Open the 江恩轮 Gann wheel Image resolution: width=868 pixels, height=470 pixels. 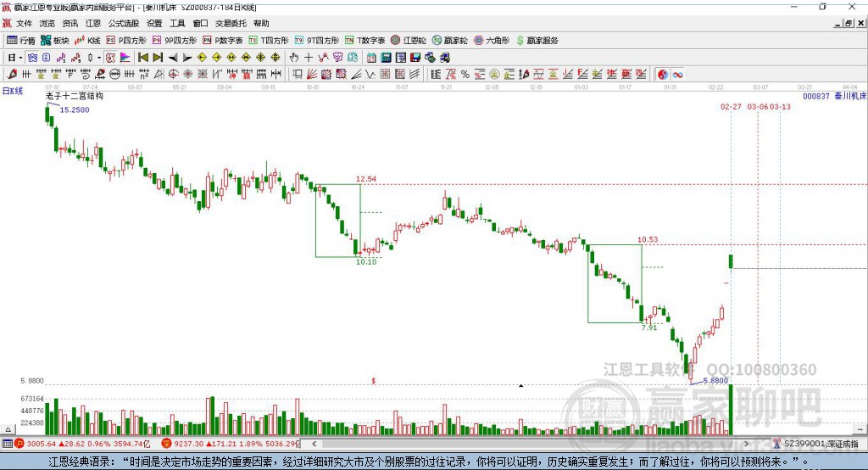coord(409,41)
